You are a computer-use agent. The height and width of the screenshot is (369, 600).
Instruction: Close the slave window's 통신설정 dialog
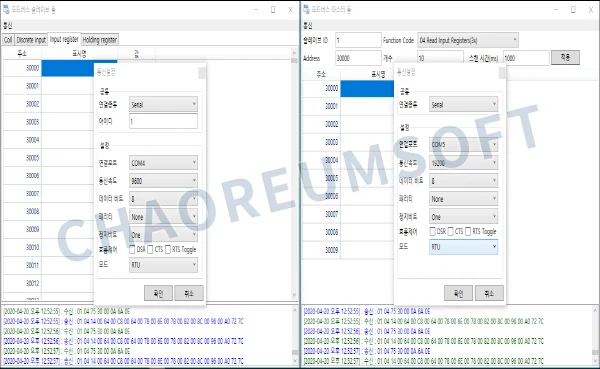click(x=202, y=73)
